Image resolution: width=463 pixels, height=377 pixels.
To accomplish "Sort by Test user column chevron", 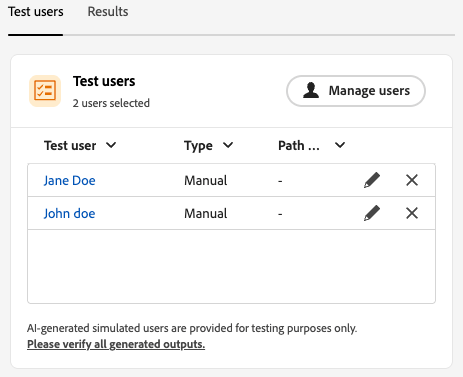I will [111, 145].
